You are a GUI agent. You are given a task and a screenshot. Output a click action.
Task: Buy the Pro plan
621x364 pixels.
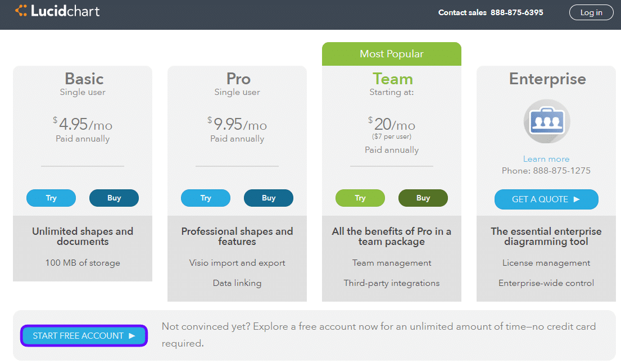point(269,198)
